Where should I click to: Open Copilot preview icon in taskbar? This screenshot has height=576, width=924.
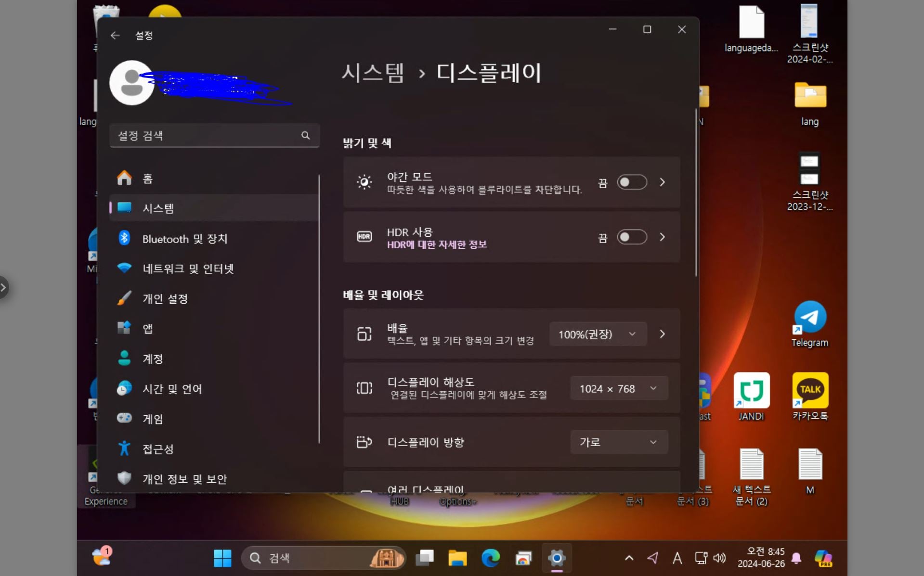[x=824, y=558]
